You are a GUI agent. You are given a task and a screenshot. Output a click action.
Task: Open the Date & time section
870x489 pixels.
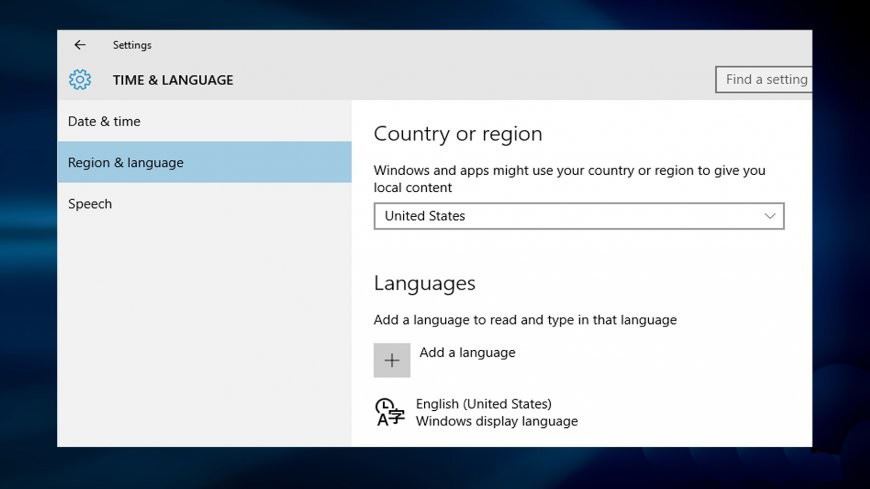point(104,122)
